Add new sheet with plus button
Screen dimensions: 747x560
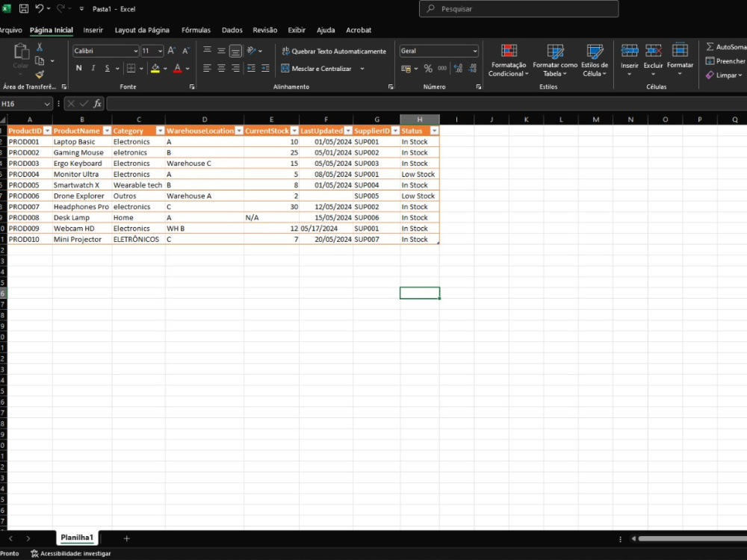(x=126, y=538)
